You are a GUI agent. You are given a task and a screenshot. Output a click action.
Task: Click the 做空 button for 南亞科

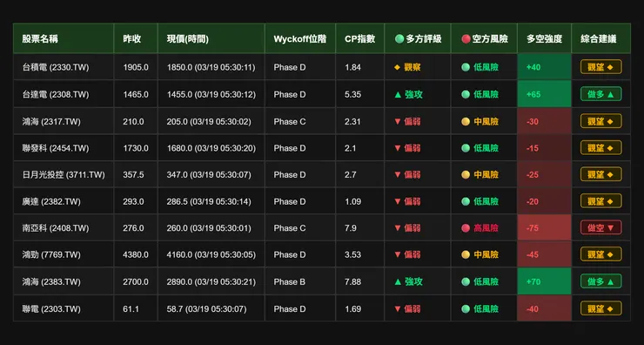(x=600, y=227)
